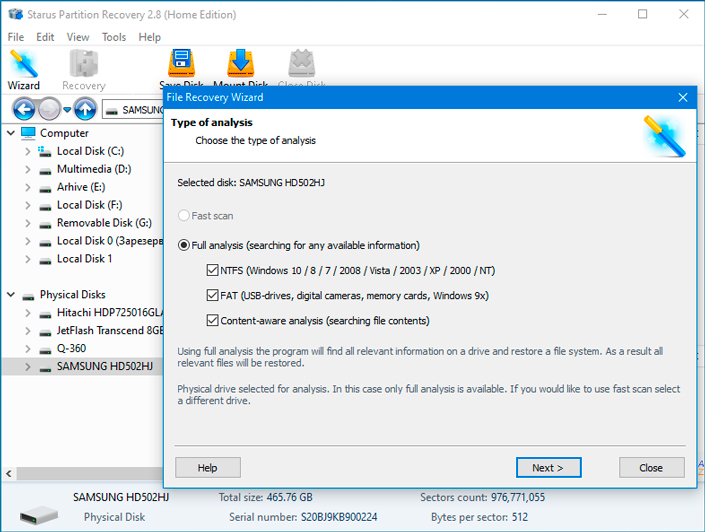Image resolution: width=705 pixels, height=532 pixels.
Task: Collapse the Physical Disks tree node
Action: point(11,295)
